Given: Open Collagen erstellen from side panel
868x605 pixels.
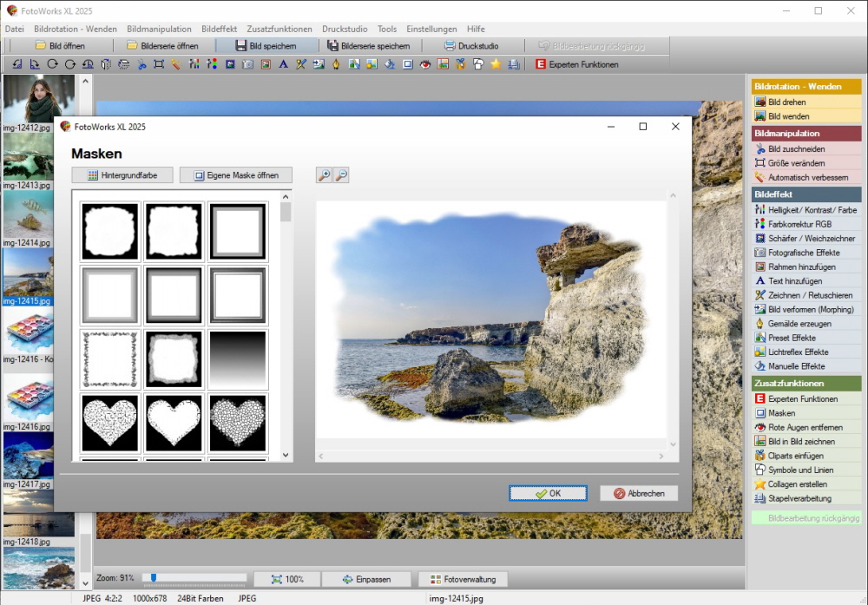Looking at the screenshot, I should click(797, 484).
